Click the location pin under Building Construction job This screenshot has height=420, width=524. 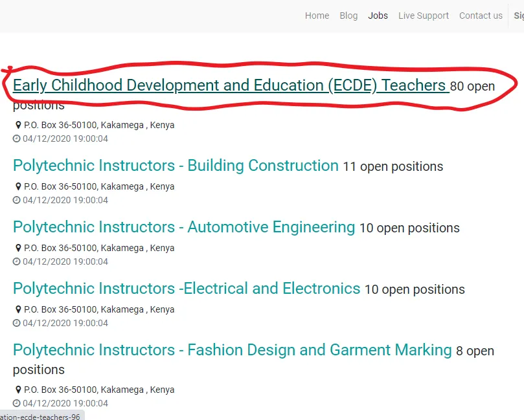click(18, 186)
